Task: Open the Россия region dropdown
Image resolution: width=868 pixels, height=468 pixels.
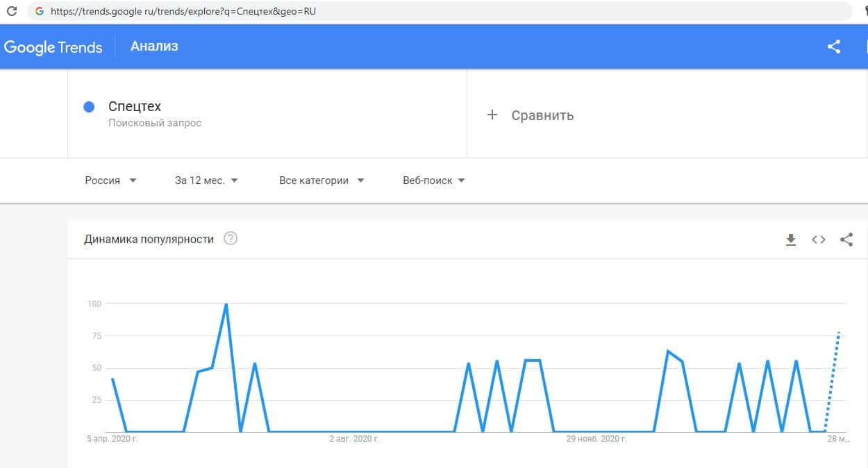Action: (110, 181)
